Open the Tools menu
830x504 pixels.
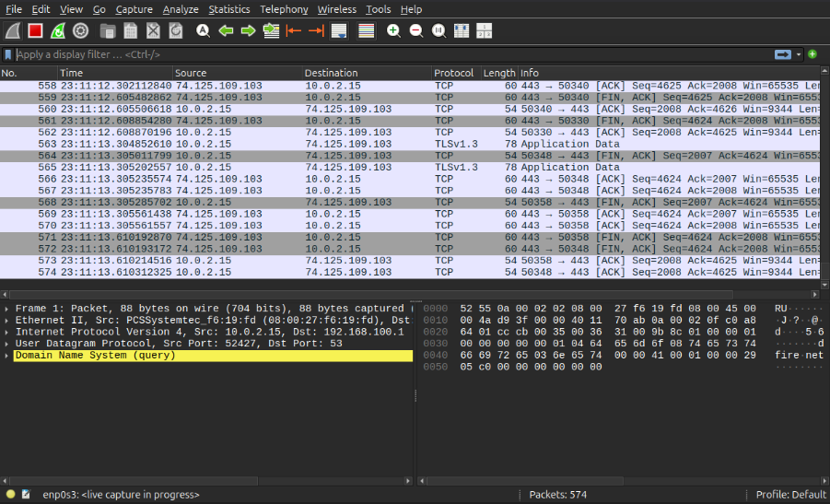(x=379, y=9)
